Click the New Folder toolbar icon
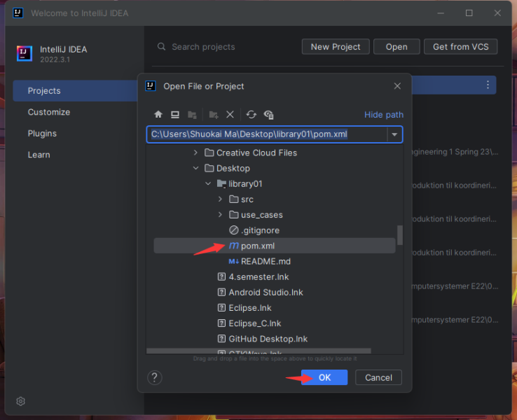Viewport: 517px width, 420px height. 214,115
